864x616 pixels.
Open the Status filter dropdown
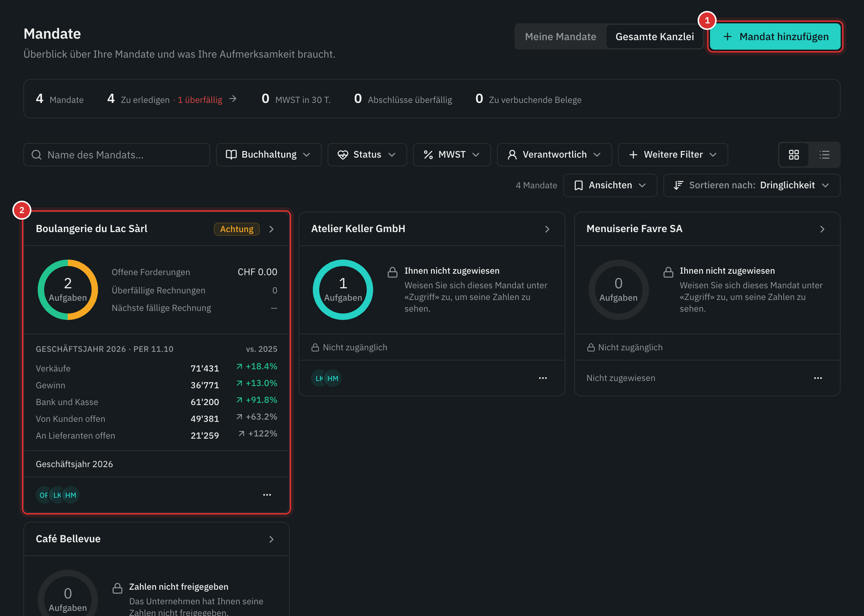tap(367, 155)
